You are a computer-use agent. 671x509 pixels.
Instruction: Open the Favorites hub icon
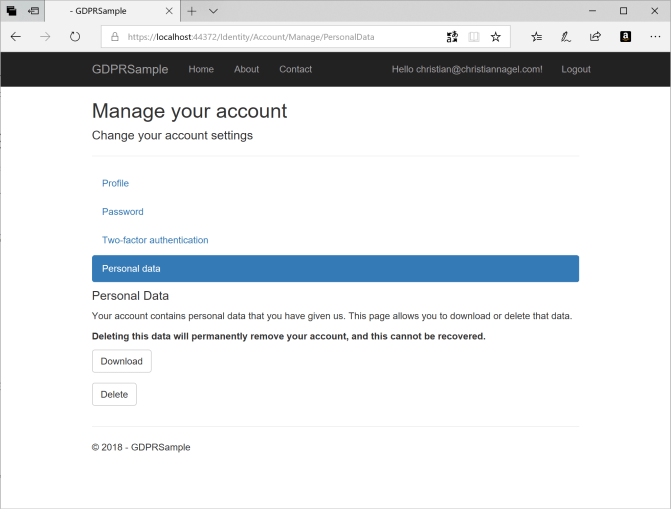(x=536, y=37)
